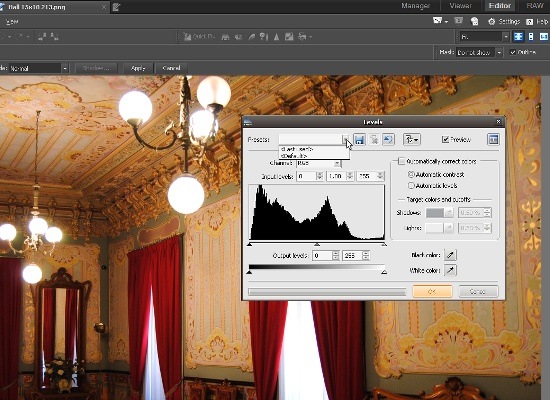The image size is (550, 400).
Task: Pick the black color eyedropper
Action: point(450,255)
